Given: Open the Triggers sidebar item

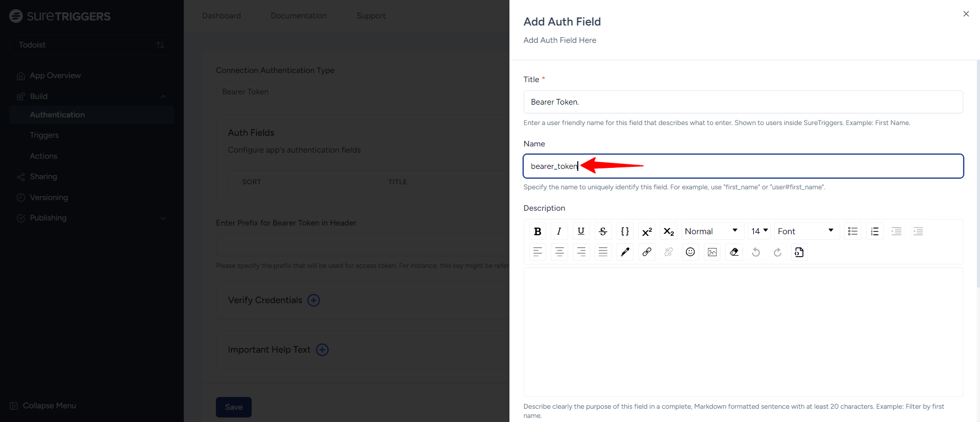Looking at the screenshot, I should point(44,135).
